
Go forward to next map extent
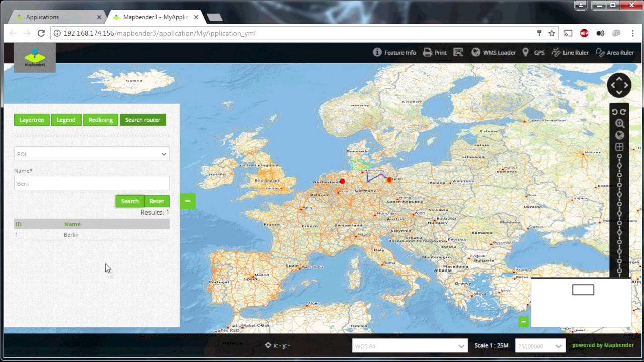(623, 112)
